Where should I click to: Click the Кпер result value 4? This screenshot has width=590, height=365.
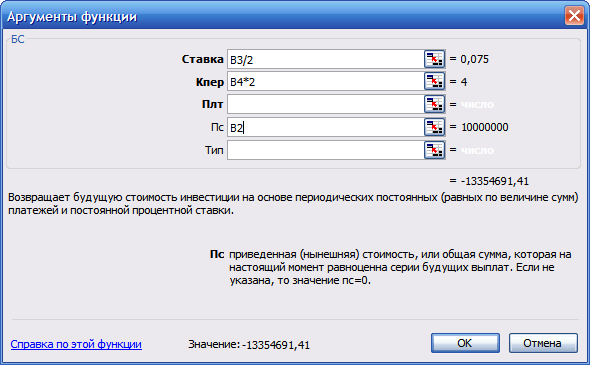click(x=464, y=82)
